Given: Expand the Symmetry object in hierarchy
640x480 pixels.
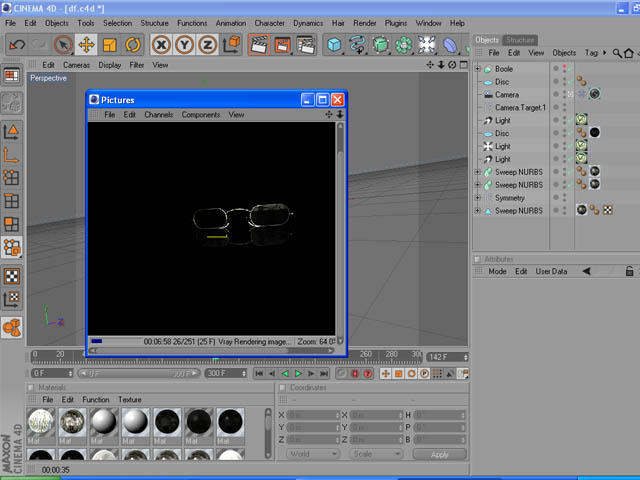Looking at the screenshot, I should [x=477, y=198].
